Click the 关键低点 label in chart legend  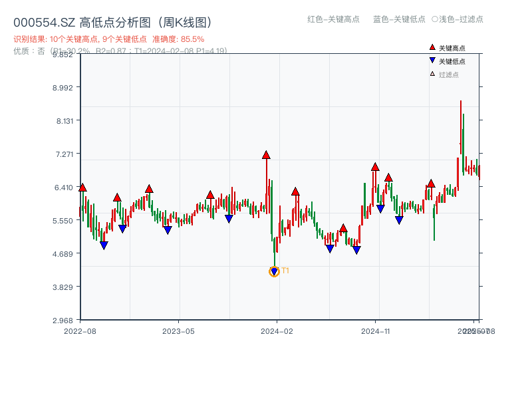(452, 61)
